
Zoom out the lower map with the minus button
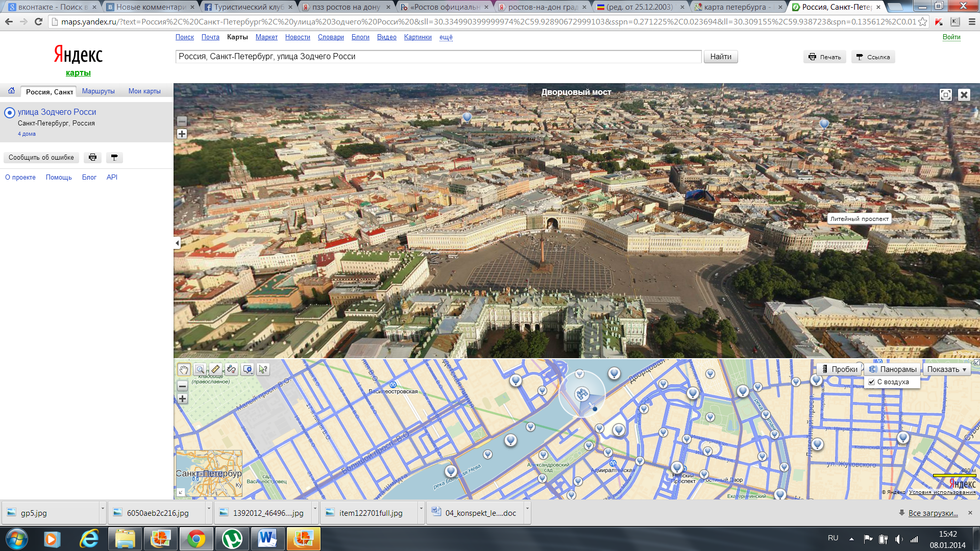182,386
